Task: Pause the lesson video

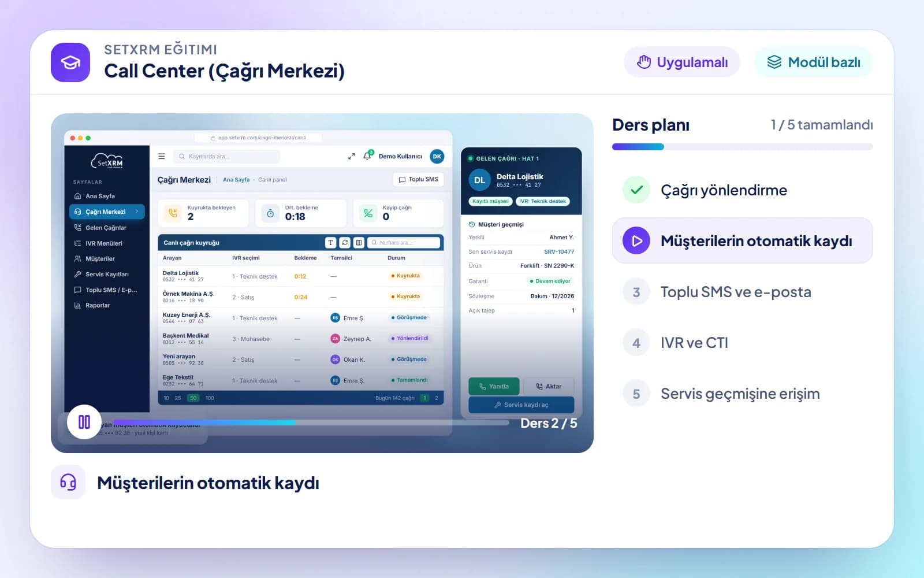Action: coord(84,422)
